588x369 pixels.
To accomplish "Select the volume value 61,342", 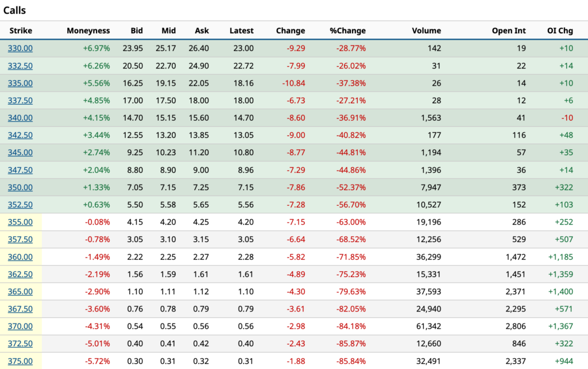I will tap(428, 326).
